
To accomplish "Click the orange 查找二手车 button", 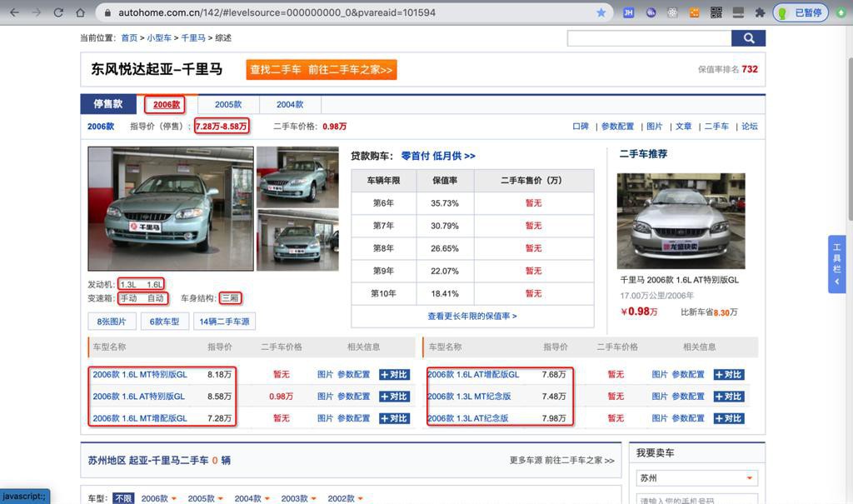I will click(322, 70).
